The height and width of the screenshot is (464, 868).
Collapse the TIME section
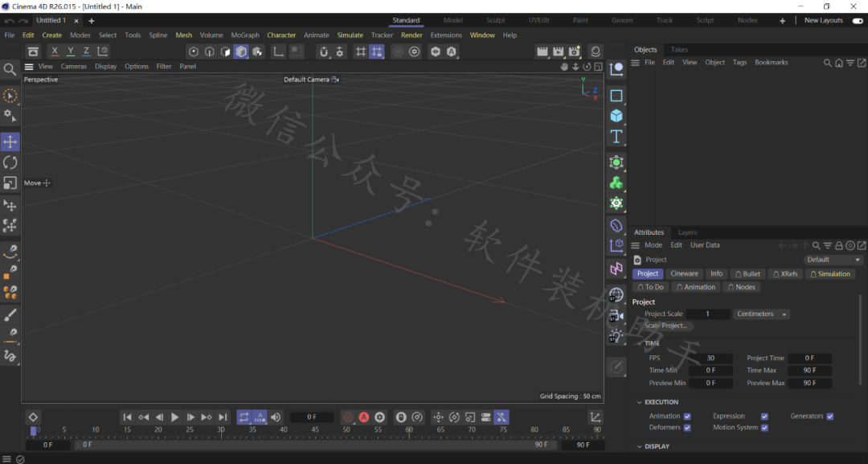640,343
